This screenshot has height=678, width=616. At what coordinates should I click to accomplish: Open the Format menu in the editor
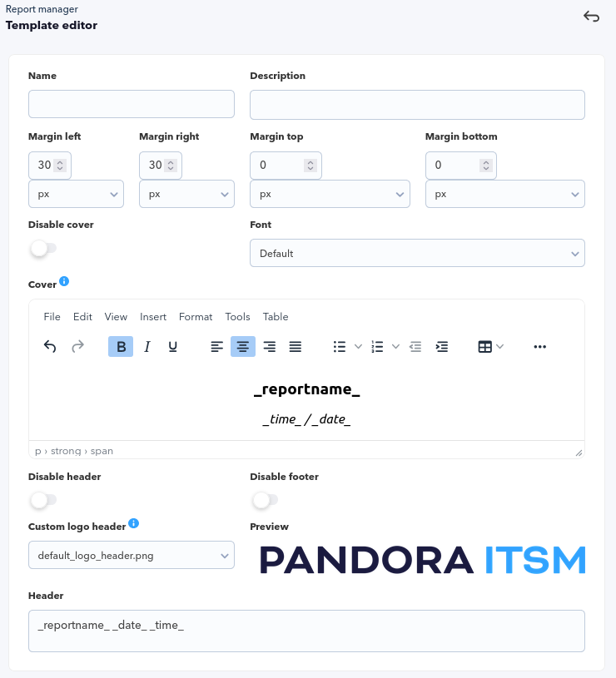click(196, 316)
